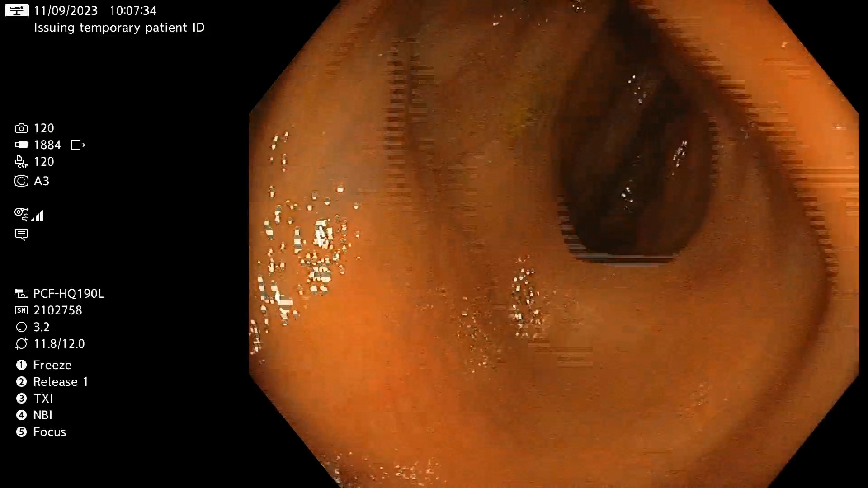
Task: Click the A3 setting text
Action: tap(42, 181)
